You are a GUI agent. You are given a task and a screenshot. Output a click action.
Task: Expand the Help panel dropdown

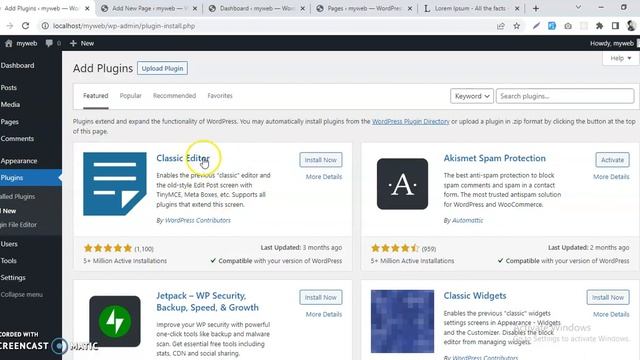pyautogui.click(x=621, y=58)
